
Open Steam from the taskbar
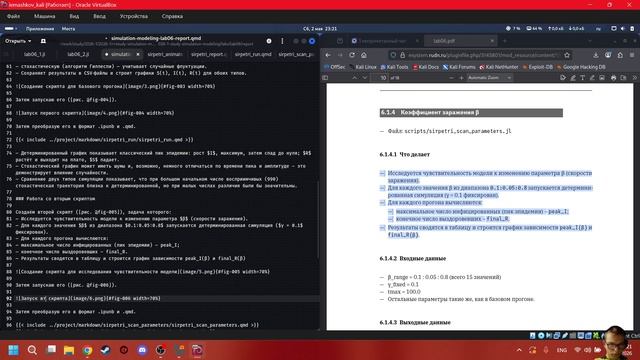tap(105, 350)
